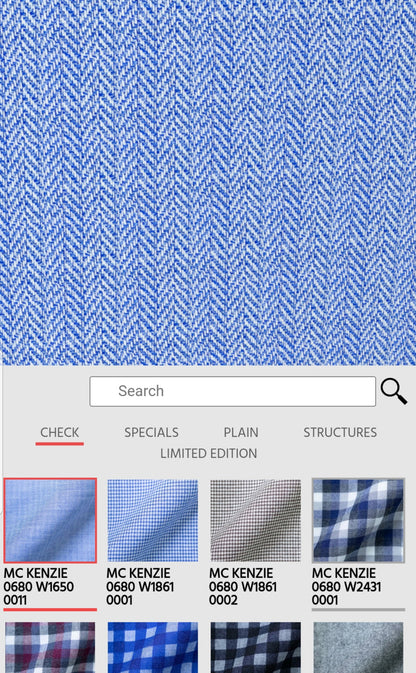Click the blue herringbone fabric preview

point(208,182)
